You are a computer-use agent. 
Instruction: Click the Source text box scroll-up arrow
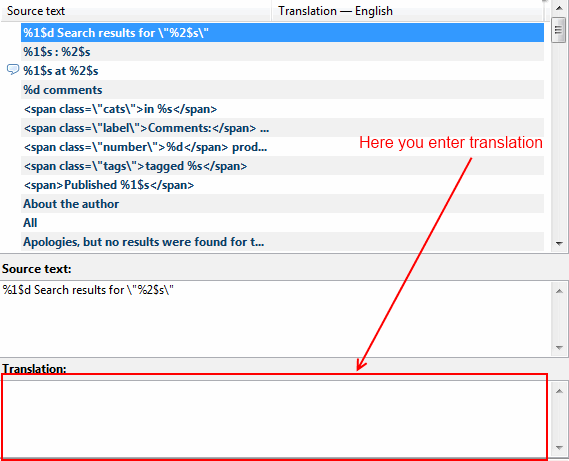tap(559, 291)
